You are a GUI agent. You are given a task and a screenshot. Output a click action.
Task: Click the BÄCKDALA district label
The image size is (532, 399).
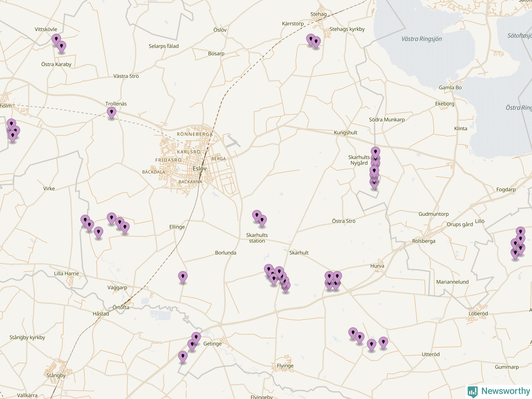pyautogui.click(x=154, y=172)
